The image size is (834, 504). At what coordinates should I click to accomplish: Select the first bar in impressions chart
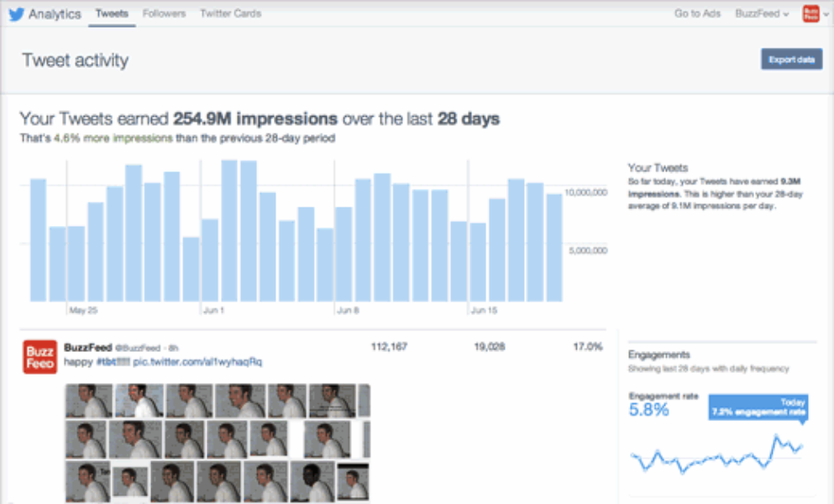pos(38,240)
